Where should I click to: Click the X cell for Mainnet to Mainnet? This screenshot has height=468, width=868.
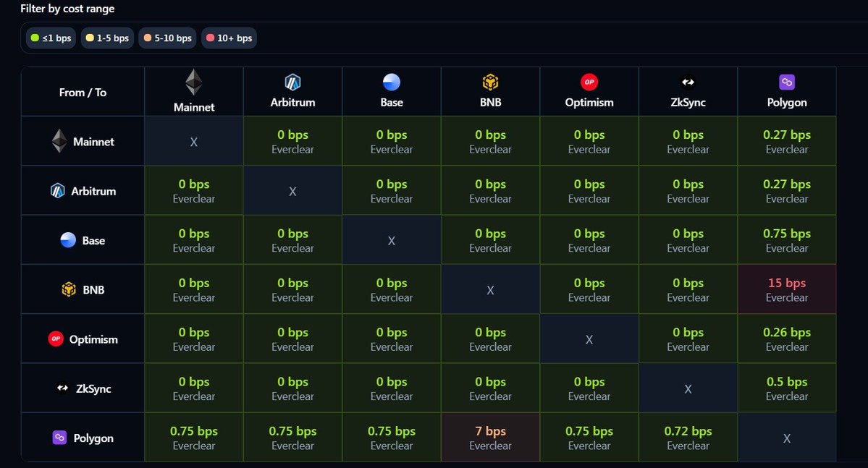point(194,141)
